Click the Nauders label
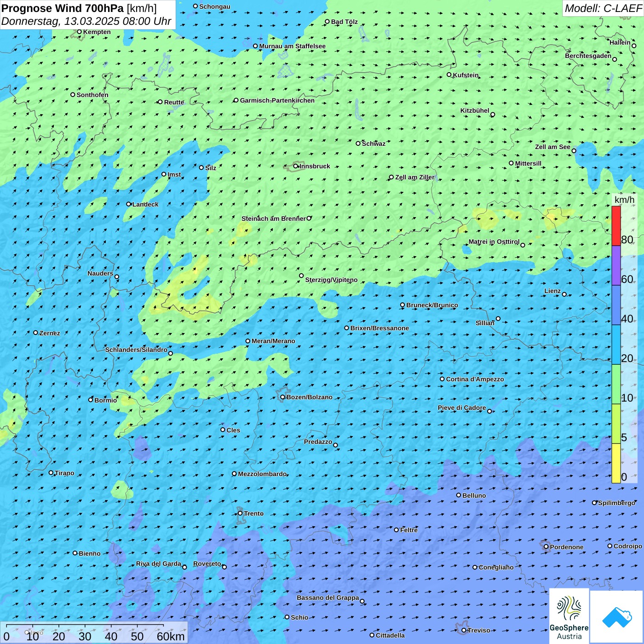This screenshot has width=644, height=644. [100, 273]
